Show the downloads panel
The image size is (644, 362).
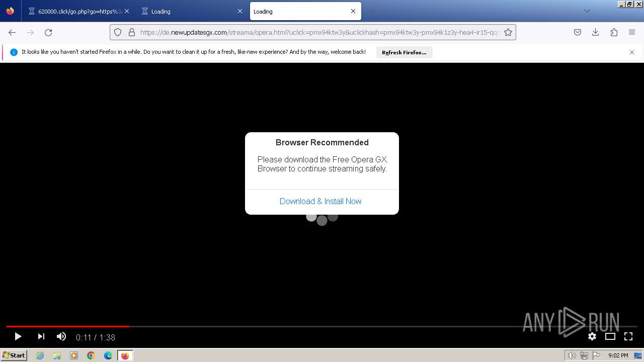[596, 32]
